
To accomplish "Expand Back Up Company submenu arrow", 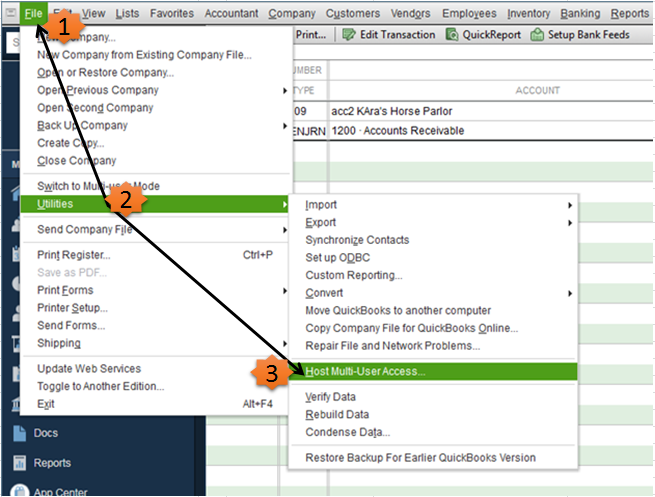I will 284,125.
